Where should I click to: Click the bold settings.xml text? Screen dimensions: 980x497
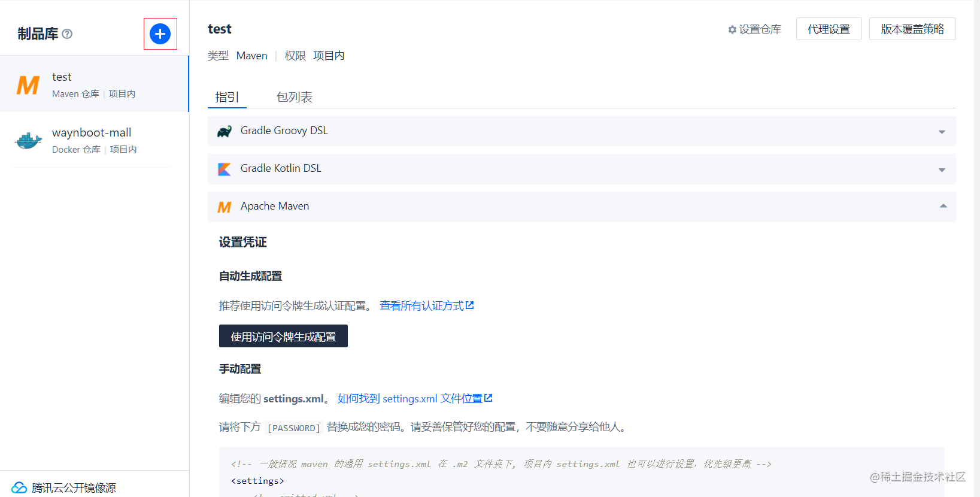click(x=293, y=399)
